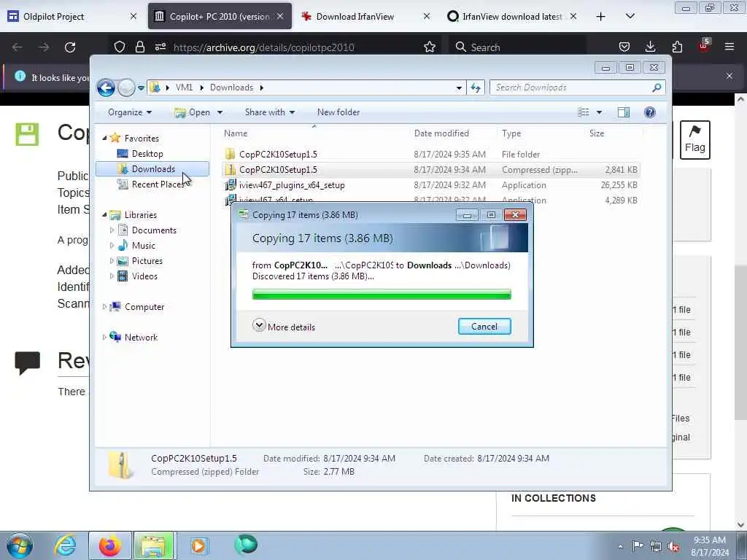Select the CopPC2K10Setup1.5 File folder row
This screenshot has width=747, height=560.
(x=430, y=155)
